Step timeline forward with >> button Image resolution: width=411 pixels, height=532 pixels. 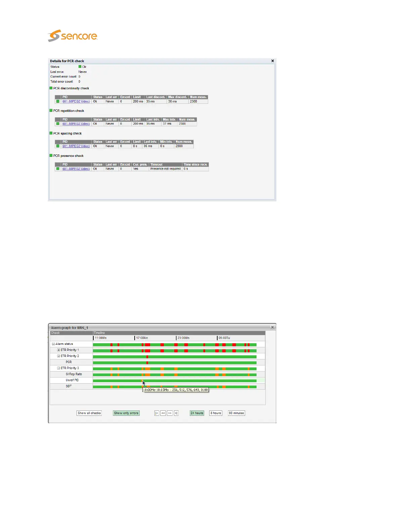(170, 413)
